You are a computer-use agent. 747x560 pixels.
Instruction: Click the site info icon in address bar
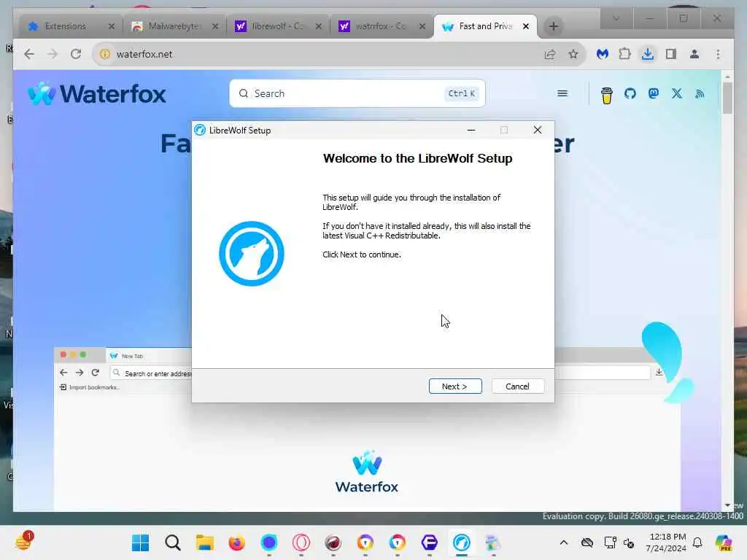pyautogui.click(x=104, y=54)
